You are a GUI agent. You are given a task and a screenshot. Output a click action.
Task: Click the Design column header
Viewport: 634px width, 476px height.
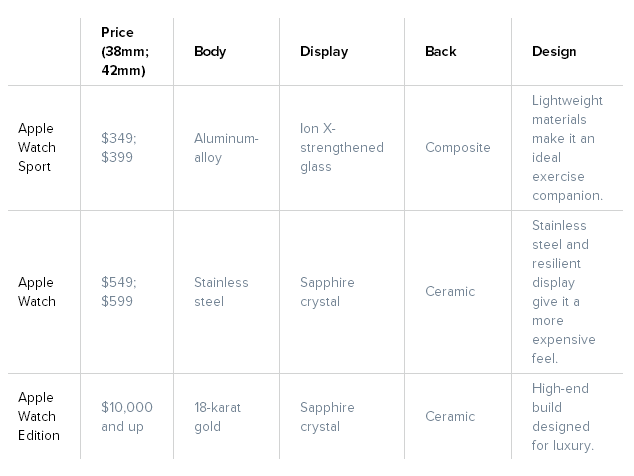pyautogui.click(x=554, y=51)
